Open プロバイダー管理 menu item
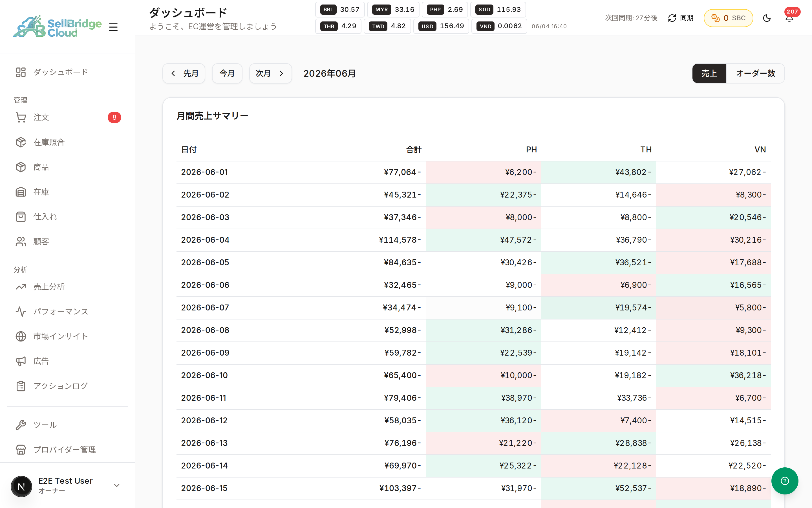 point(67,450)
